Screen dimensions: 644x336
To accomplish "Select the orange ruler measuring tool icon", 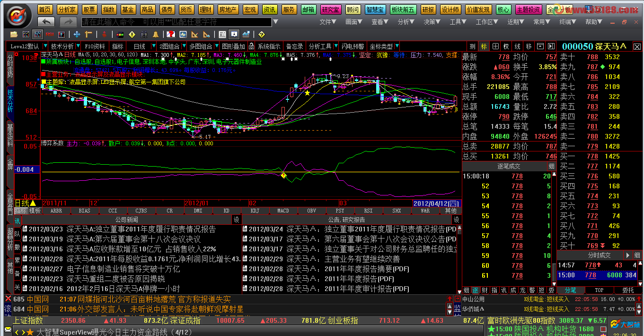I will click(x=88, y=35).
